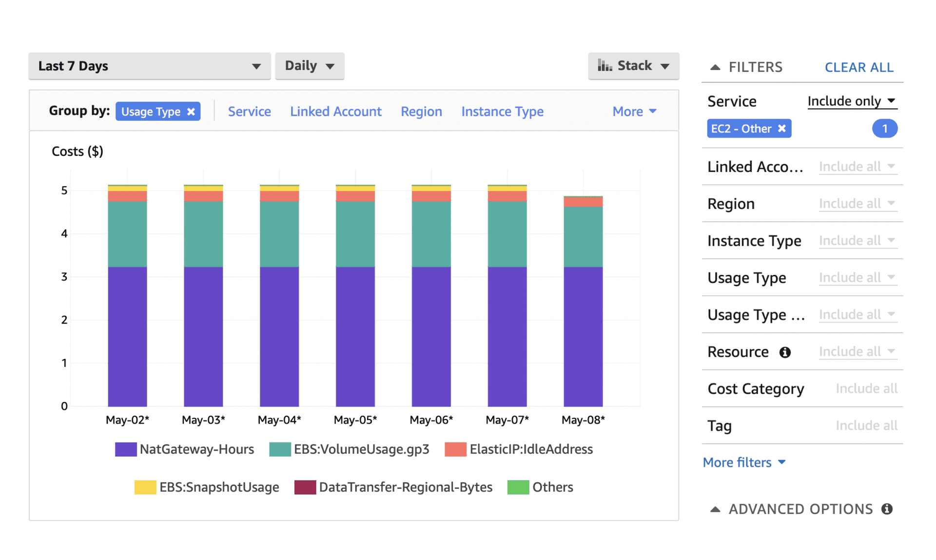Screen dimensions: 936x560
Task: Collapse the FILTERS panel with its caret icon
Action: (x=715, y=66)
